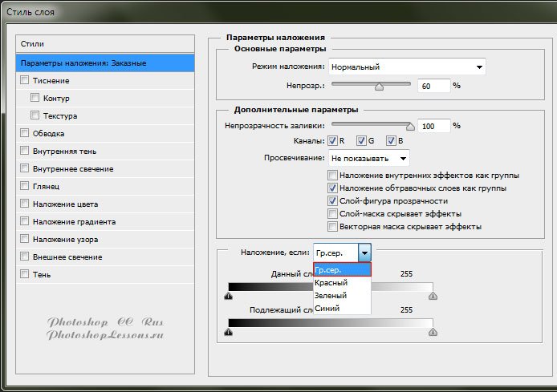Enable the Тиснение effect checkbox

point(25,81)
